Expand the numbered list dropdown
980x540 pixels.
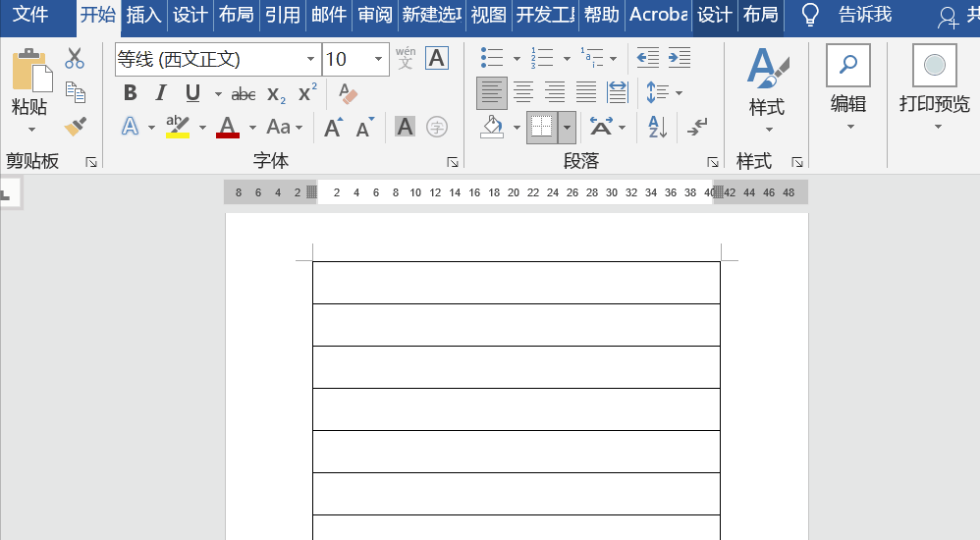tap(567, 59)
